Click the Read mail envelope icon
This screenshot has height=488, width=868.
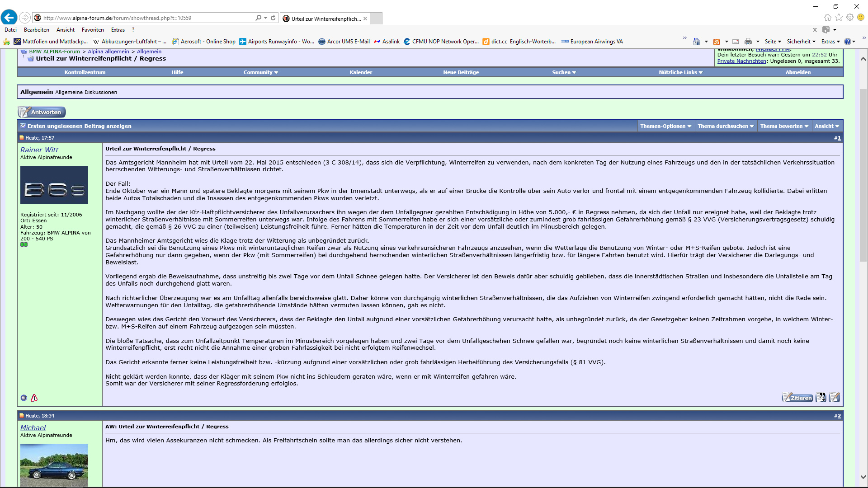tap(736, 42)
